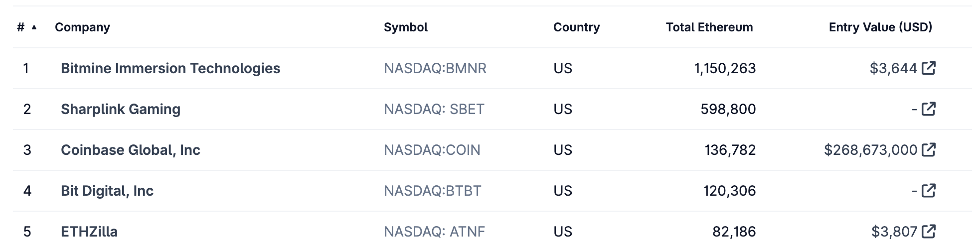This screenshot has height=247, width=980.
Task: Sort by Symbol column header
Action: [406, 27]
